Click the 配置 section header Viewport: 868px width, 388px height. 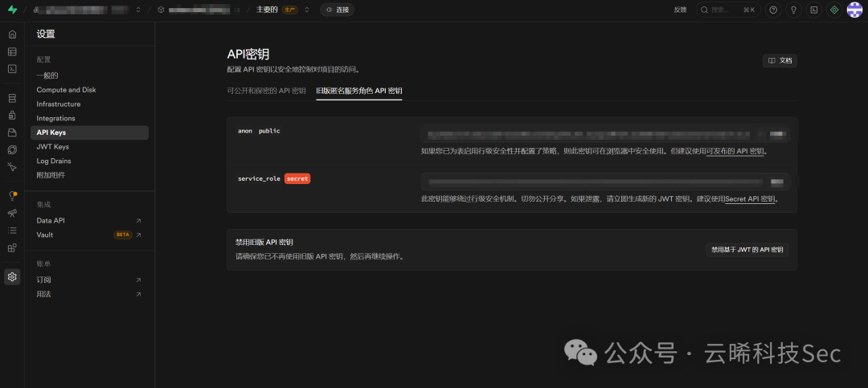pos(43,59)
